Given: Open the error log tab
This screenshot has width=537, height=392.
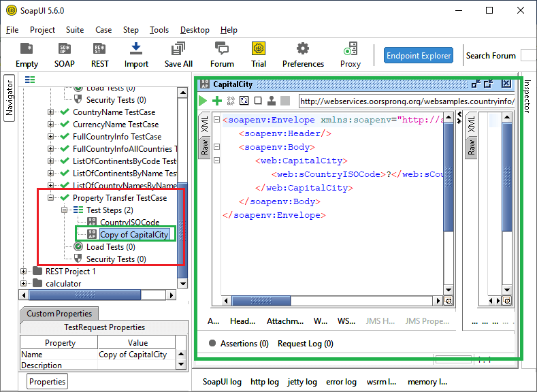Looking at the screenshot, I should pyautogui.click(x=341, y=382).
